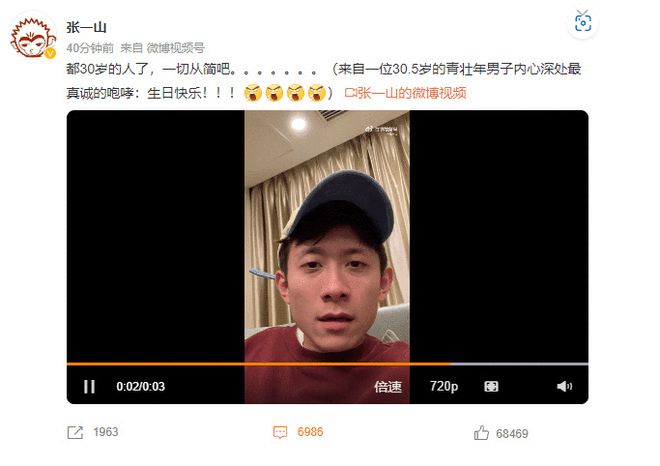Like the post with thumbs-up icon
Screen dimensions: 660x466
click(x=481, y=432)
